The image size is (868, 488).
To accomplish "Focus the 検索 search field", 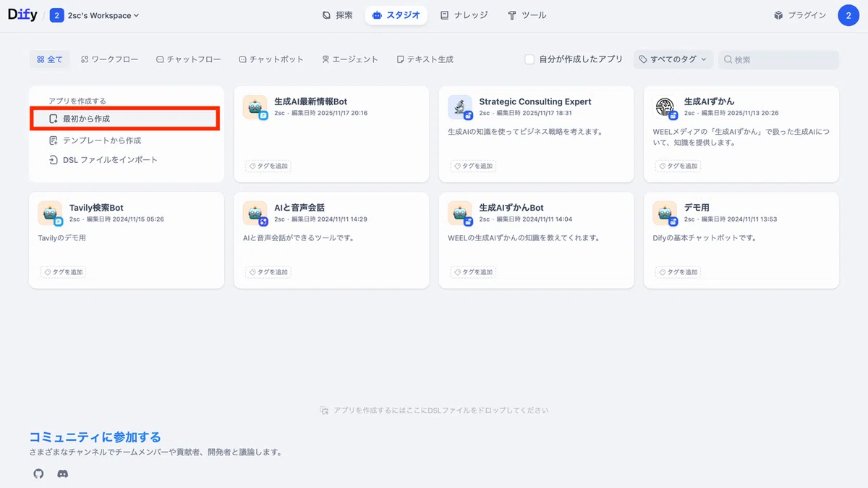I will 778,59.
